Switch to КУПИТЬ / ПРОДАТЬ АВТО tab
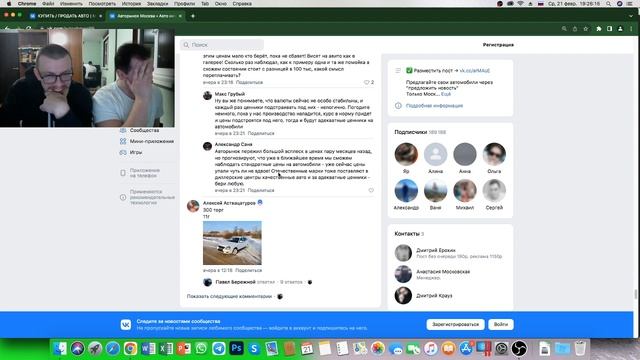 (65, 16)
